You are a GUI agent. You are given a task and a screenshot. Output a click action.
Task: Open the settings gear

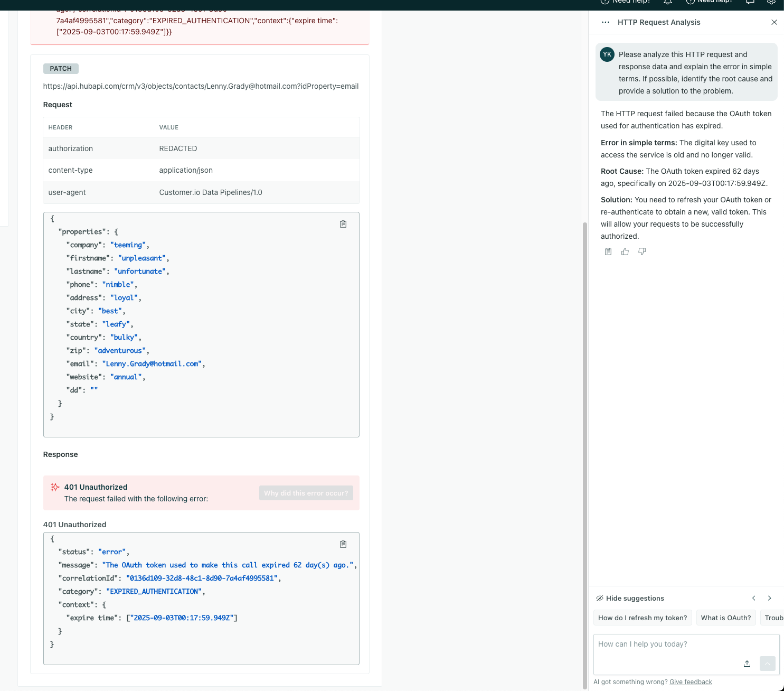[771, 2]
